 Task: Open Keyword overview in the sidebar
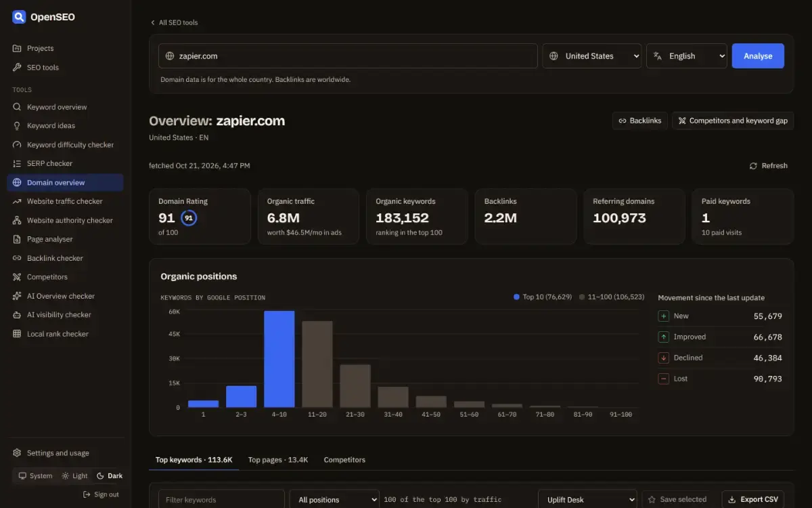pyautogui.click(x=65, y=107)
